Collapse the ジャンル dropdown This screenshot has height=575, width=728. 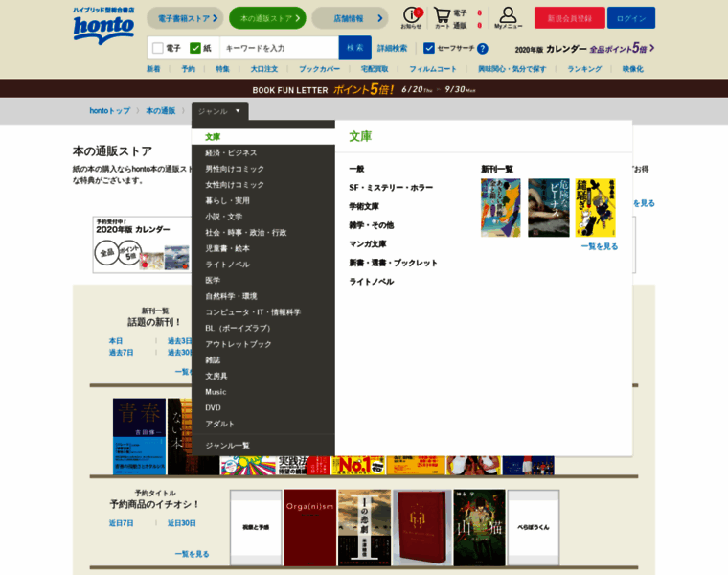click(x=220, y=111)
